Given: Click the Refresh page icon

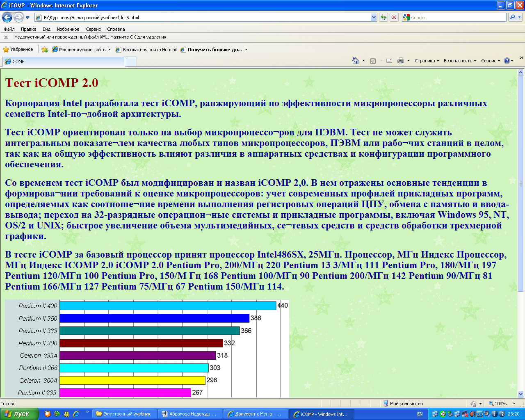Looking at the screenshot, I should [383, 17].
